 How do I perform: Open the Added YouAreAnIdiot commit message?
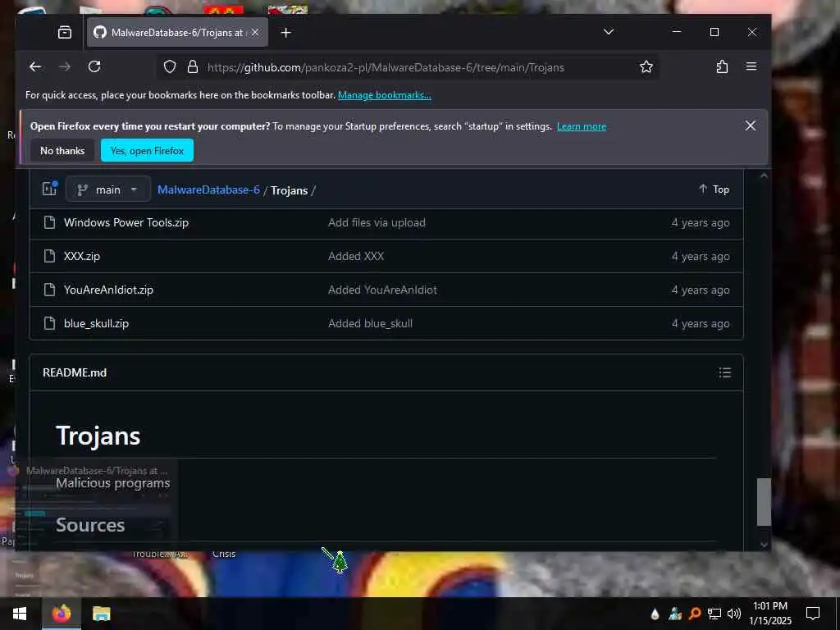[x=382, y=290]
